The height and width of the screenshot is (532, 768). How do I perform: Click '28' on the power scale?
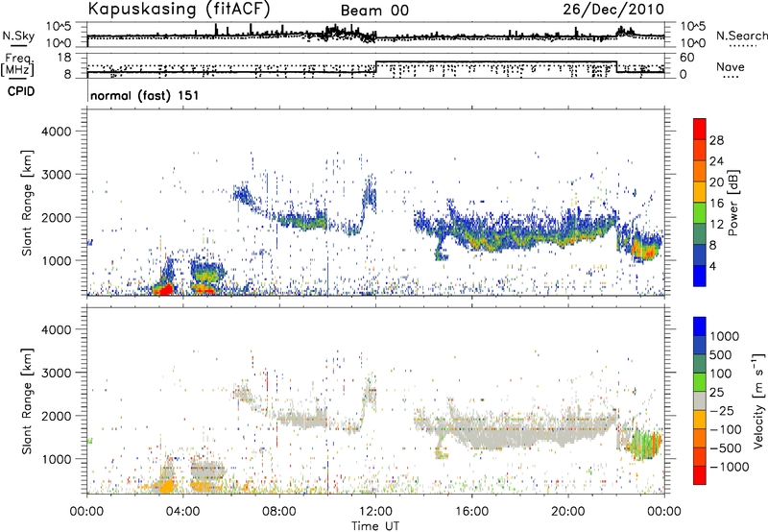tap(716, 140)
